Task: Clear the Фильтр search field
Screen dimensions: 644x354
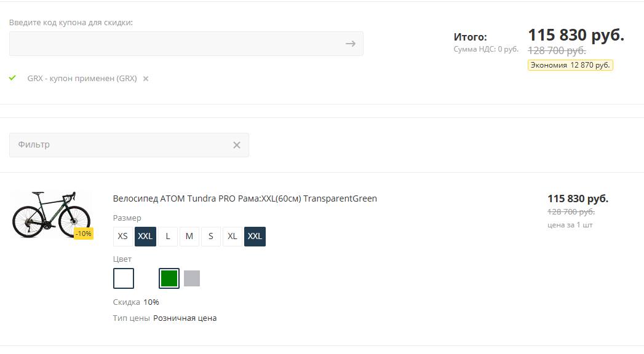Action: tap(237, 145)
